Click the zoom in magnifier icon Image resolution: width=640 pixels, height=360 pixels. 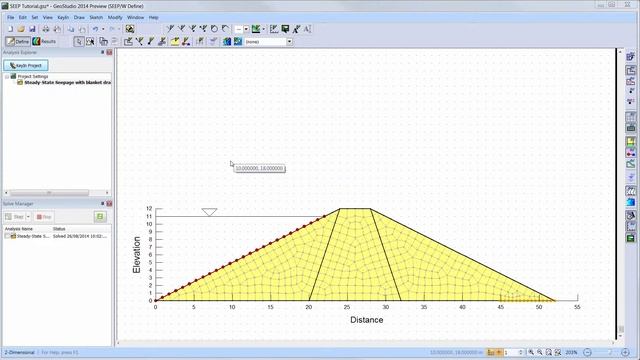click(531, 352)
